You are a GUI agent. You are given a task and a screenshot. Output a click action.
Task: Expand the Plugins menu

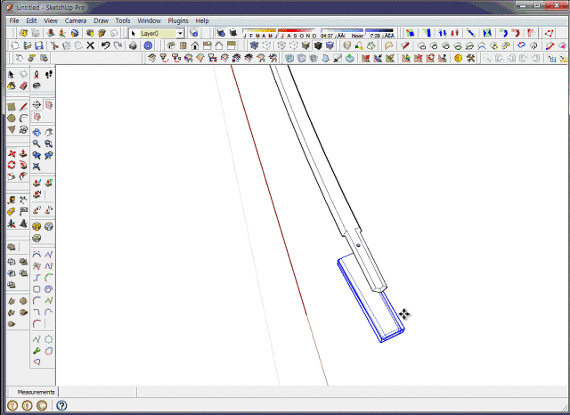point(178,21)
